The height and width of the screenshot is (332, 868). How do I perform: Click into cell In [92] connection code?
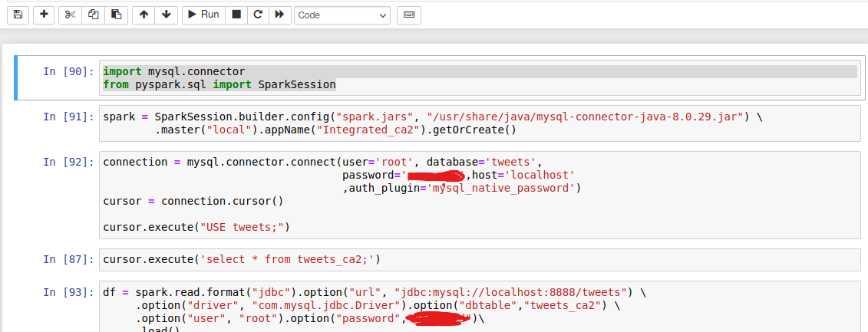(x=480, y=195)
